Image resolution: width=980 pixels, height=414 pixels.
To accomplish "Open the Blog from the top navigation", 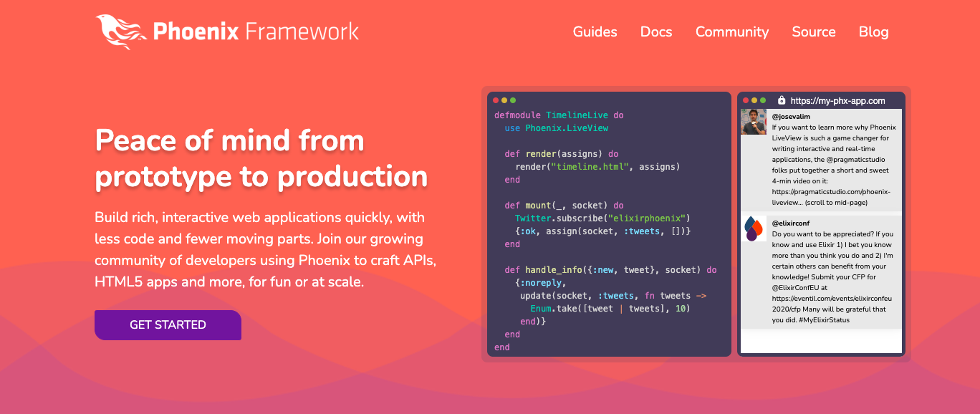I will [x=873, y=32].
